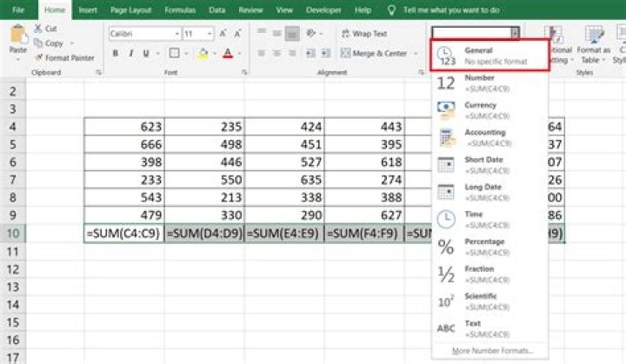Expand the Paste options arrow
Screen dimensions: 626x364
coord(17,59)
